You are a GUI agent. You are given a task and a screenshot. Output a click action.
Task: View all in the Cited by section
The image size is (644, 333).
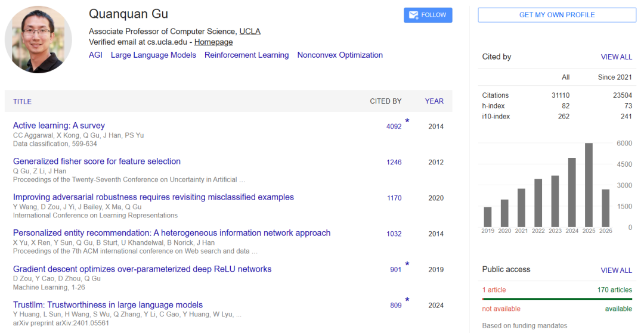[616, 57]
